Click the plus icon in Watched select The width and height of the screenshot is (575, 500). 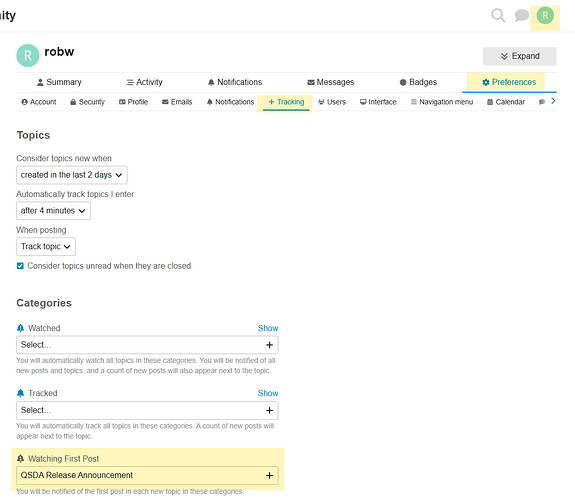point(269,345)
